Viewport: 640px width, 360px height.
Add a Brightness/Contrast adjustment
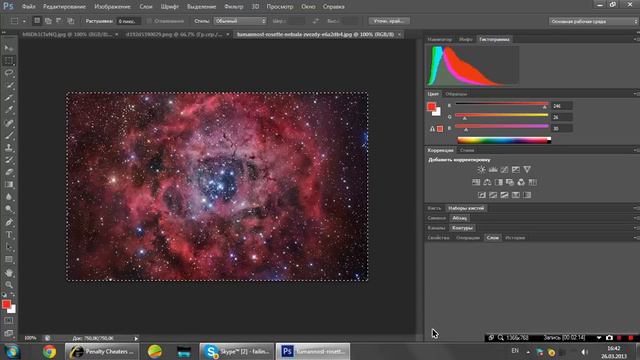[x=482, y=169]
